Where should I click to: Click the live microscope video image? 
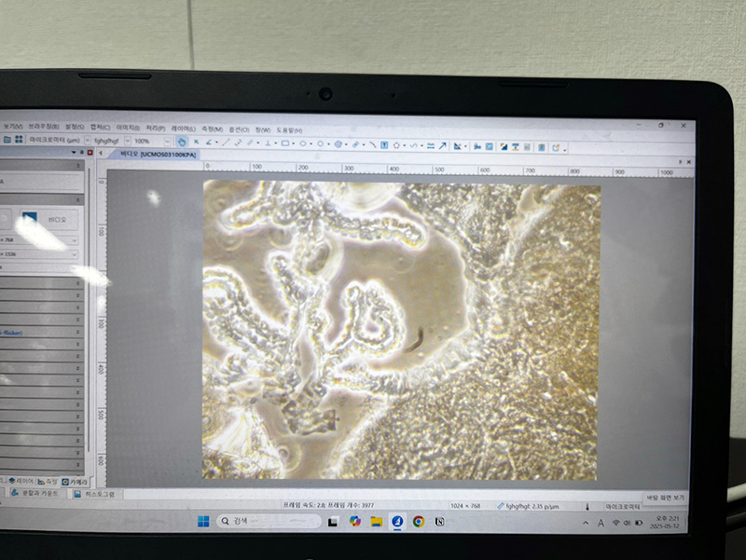click(x=401, y=331)
